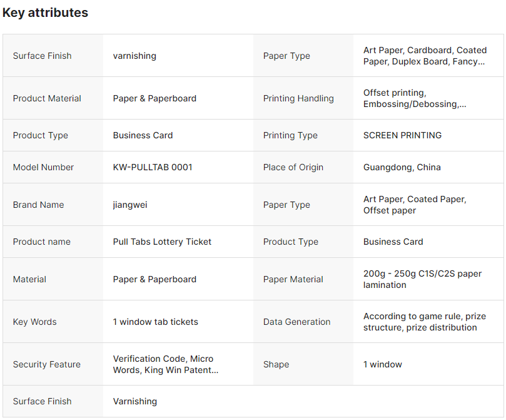Click the "Data Generation" attribute label
The image size is (506, 420).
[296, 322]
